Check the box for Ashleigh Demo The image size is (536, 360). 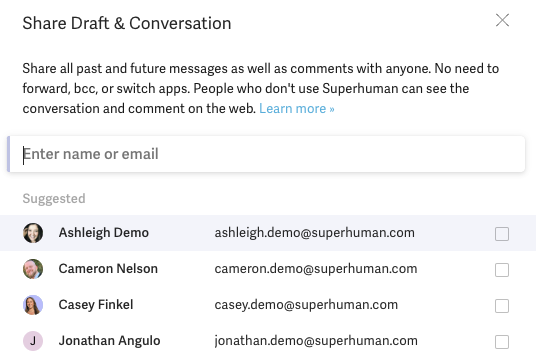point(502,234)
